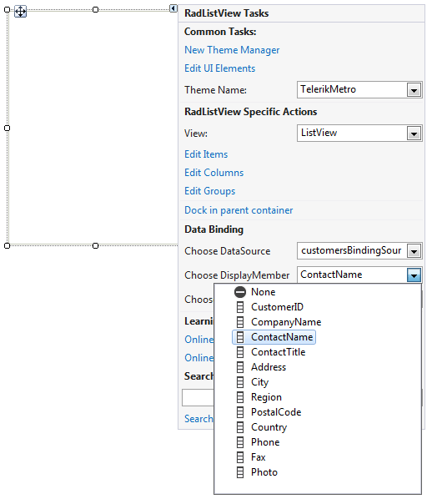
Task: Open the Choose DataSource dropdown arrow
Action: tap(414, 251)
